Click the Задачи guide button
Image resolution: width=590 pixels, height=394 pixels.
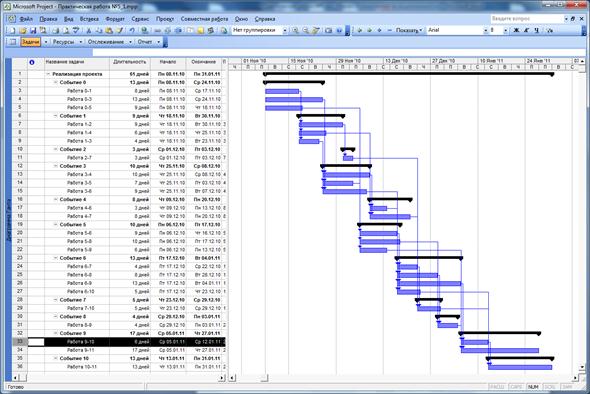point(31,42)
